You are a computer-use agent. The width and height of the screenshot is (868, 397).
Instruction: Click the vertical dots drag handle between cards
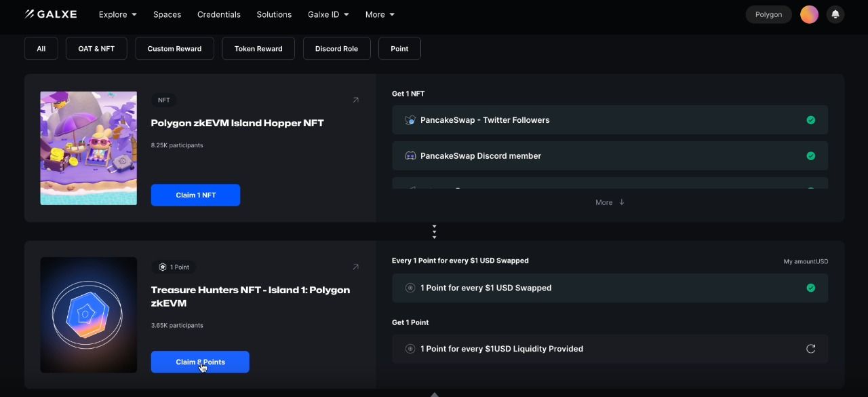point(434,232)
